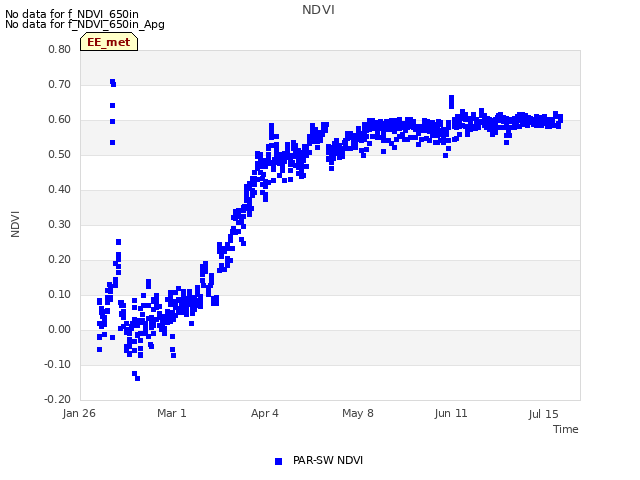Click the PAR-SW NDVI legend text
The height and width of the screenshot is (480, 640).
click(328, 460)
